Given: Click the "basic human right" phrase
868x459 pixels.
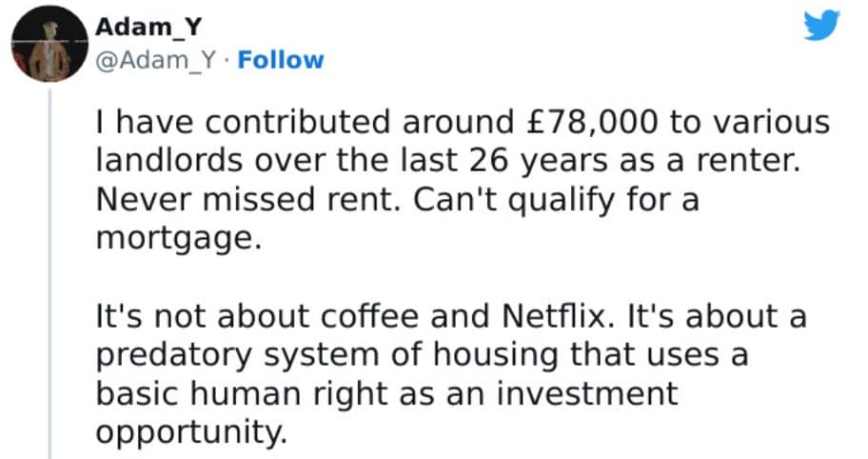Looking at the screenshot, I should (241, 391).
